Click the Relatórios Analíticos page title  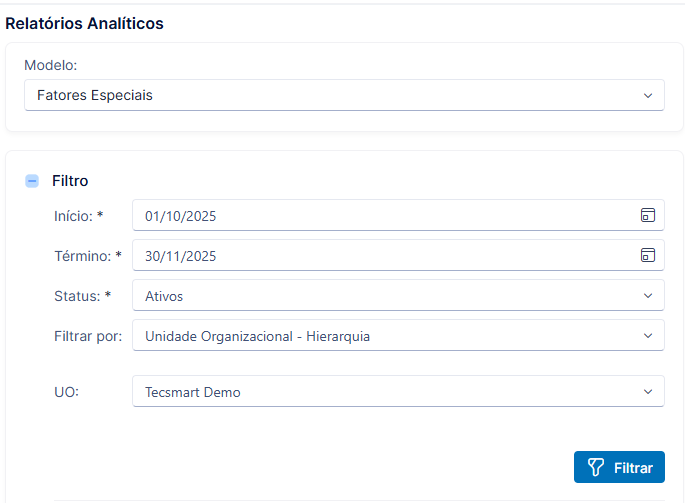[84, 24]
